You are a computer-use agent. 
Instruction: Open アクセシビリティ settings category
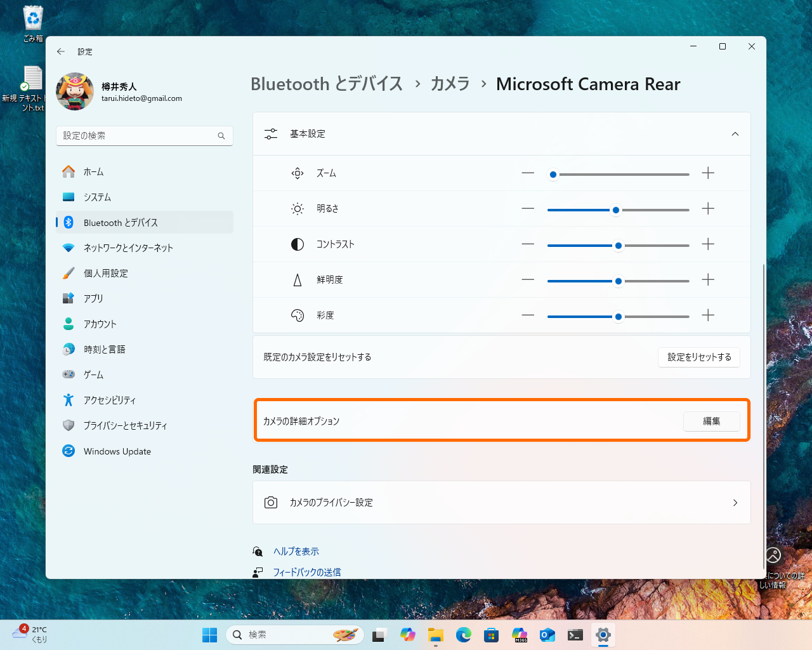pyautogui.click(x=145, y=401)
